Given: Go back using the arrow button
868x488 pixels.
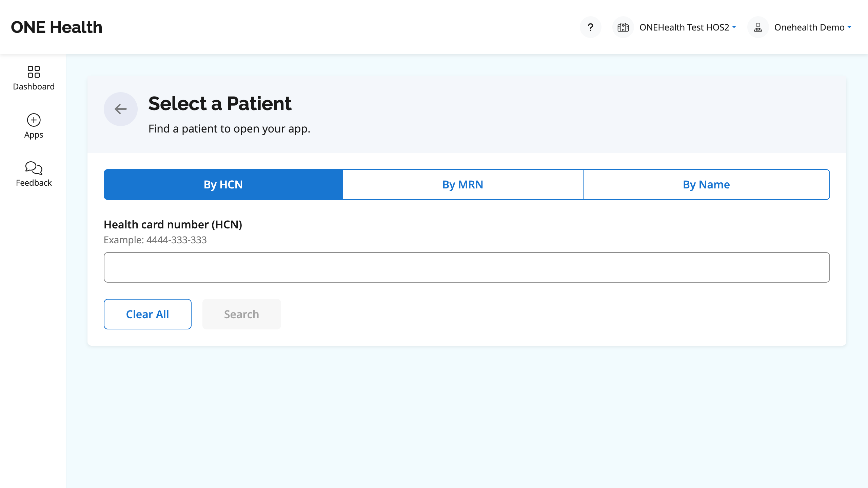Looking at the screenshot, I should (x=120, y=109).
